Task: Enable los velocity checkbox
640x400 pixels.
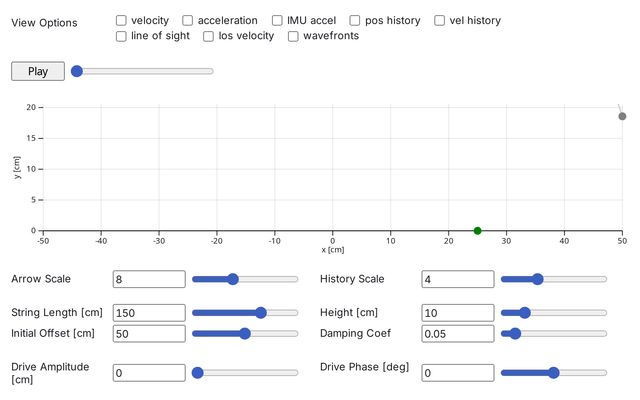Action: pos(209,36)
